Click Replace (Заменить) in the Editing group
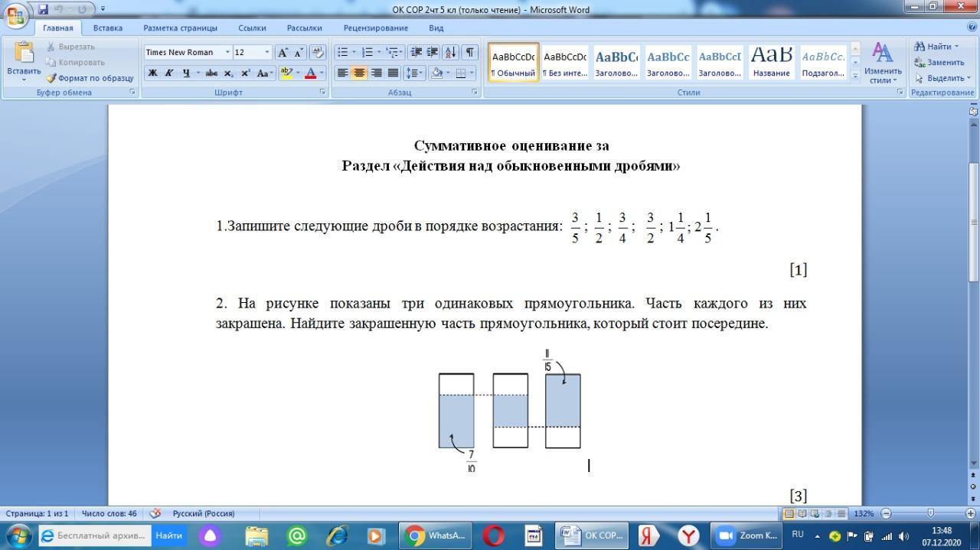This screenshot has width=980, height=550. (x=939, y=62)
